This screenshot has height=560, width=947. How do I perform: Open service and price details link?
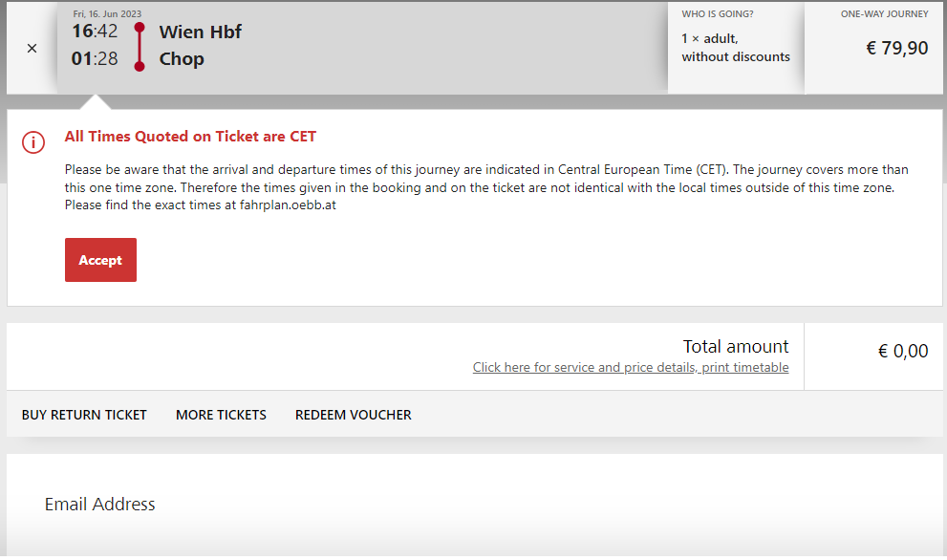click(631, 368)
